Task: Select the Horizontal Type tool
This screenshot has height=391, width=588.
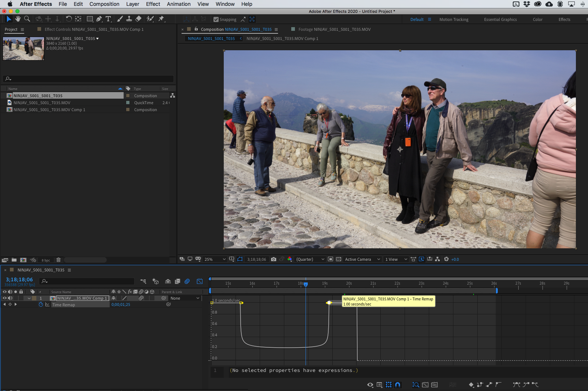Action: coord(108,19)
